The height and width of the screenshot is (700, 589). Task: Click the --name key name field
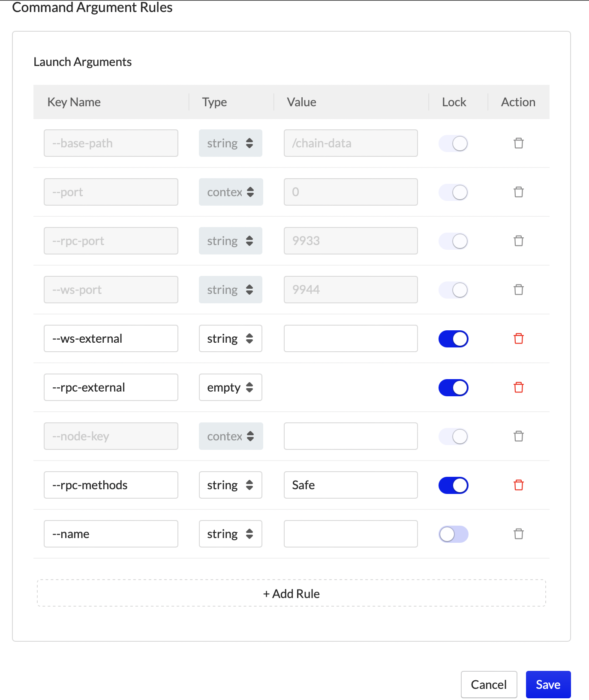(x=111, y=534)
